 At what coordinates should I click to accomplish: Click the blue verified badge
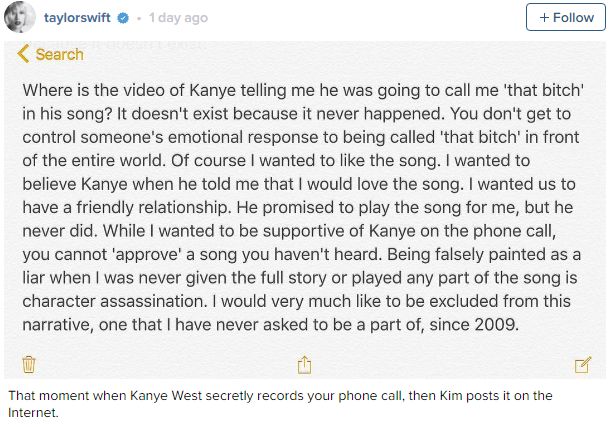123,18
